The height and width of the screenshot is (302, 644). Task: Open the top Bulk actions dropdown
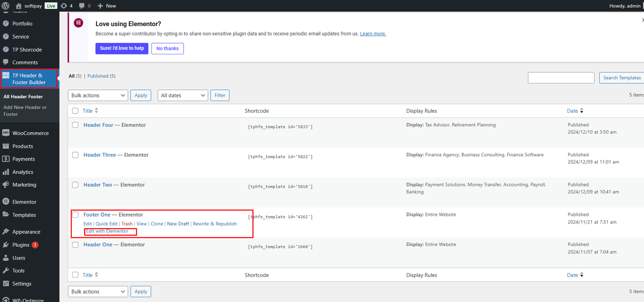[98, 95]
